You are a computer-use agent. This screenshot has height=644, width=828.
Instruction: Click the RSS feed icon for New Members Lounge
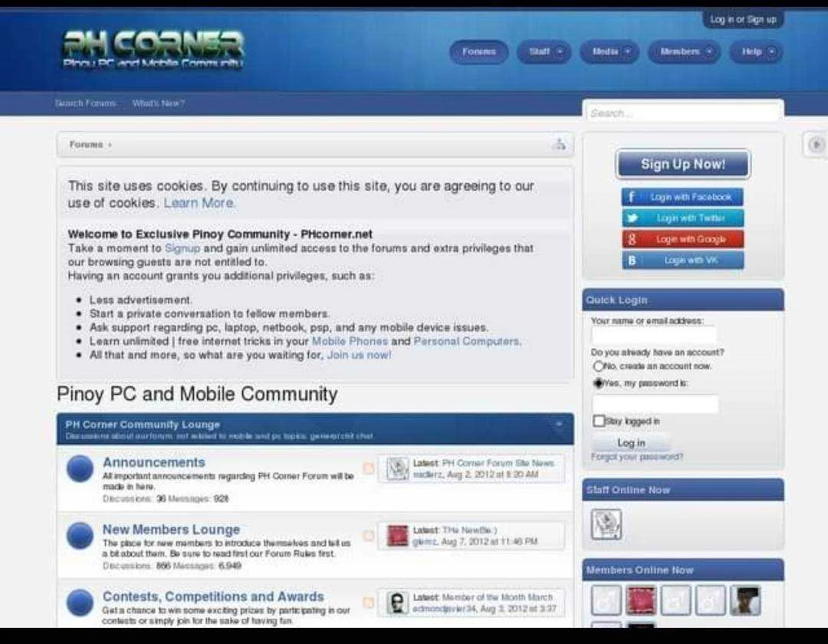coord(369,535)
